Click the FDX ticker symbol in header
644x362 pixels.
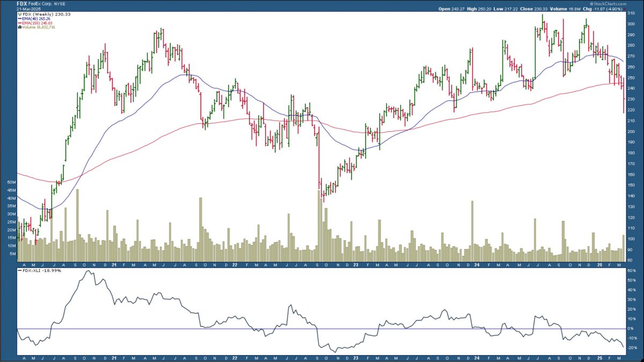(x=23, y=3)
